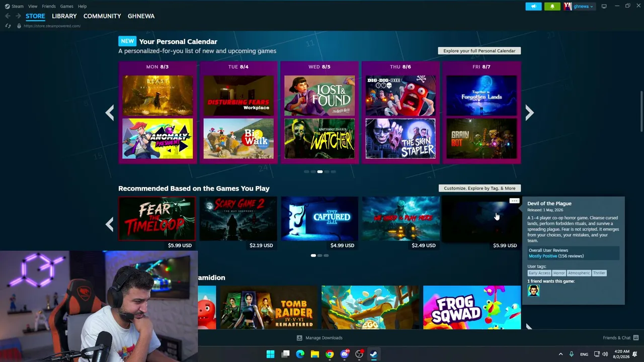Click the Manage Downloads icon
Image resolution: width=644 pixels, height=362 pixels.
[x=299, y=338]
